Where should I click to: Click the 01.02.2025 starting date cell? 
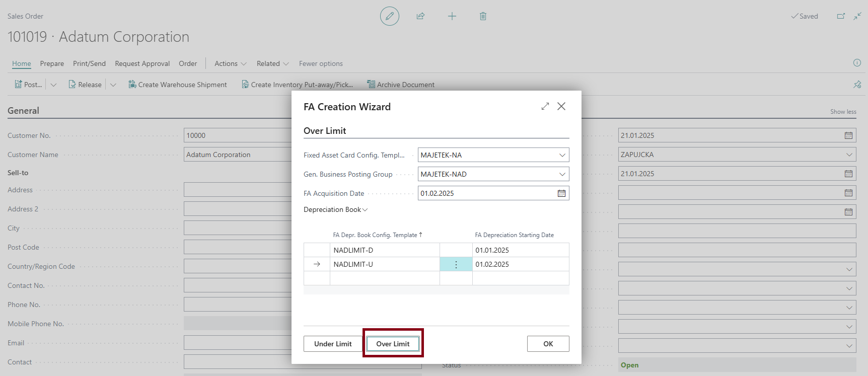[521, 264]
